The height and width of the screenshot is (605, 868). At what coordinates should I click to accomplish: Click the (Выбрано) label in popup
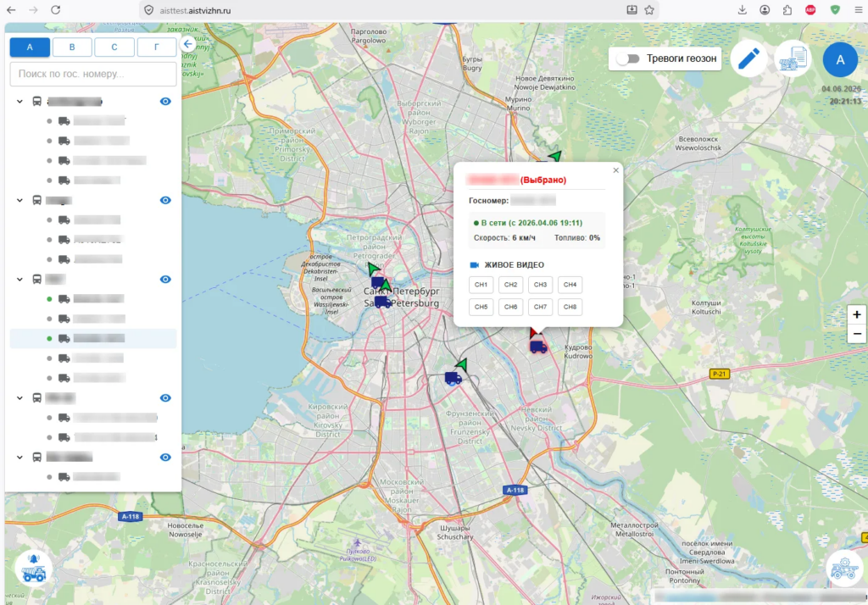pos(543,180)
